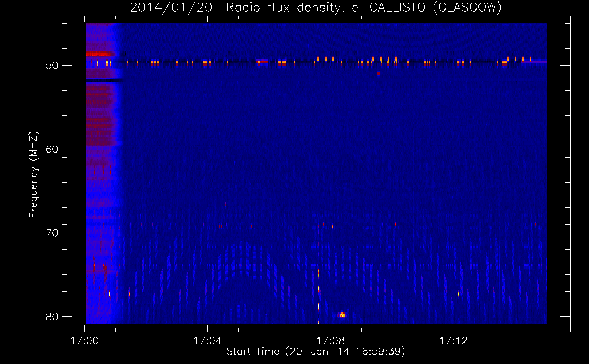Click the 17:04 time tick label
Viewport: 589px width, 364px height.
207,341
